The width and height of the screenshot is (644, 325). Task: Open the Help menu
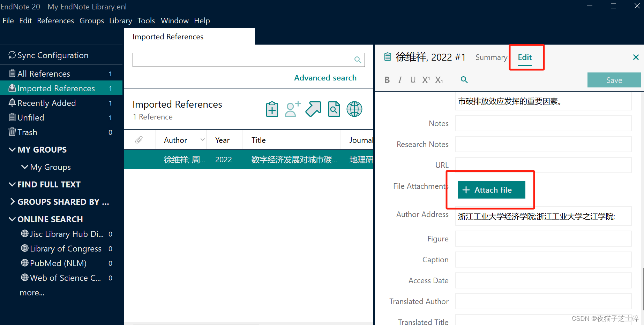pos(202,21)
